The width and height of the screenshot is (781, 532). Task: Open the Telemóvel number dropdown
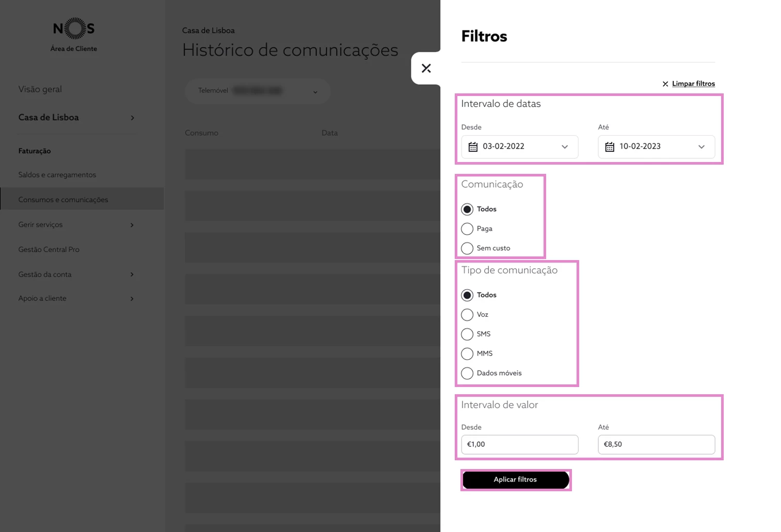pos(258,91)
